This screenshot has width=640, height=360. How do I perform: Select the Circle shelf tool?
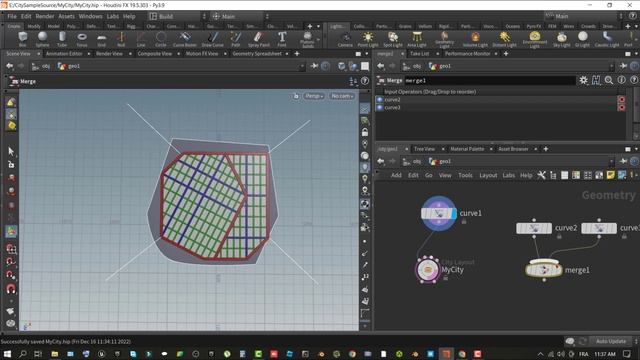pyautogui.click(x=161, y=39)
